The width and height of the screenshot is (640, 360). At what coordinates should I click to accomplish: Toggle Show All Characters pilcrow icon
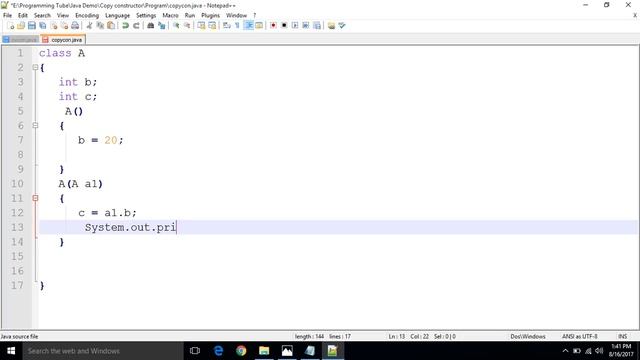tap(237, 26)
